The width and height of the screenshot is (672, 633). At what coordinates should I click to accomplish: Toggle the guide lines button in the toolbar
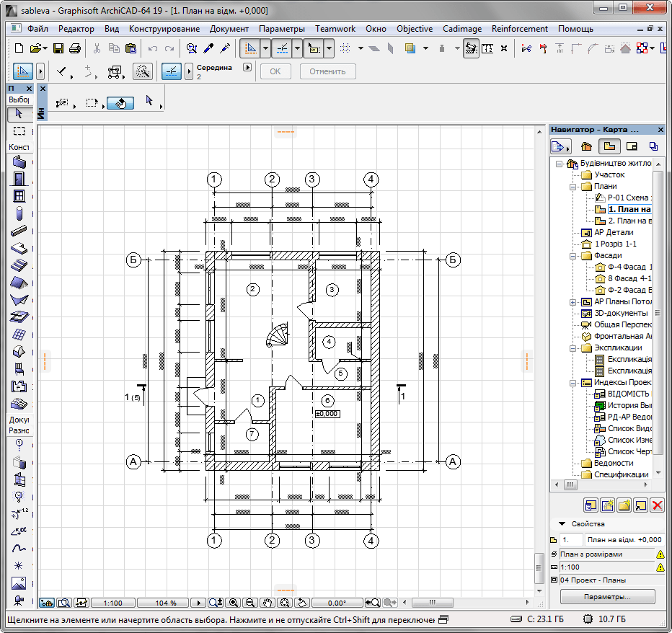click(250, 49)
